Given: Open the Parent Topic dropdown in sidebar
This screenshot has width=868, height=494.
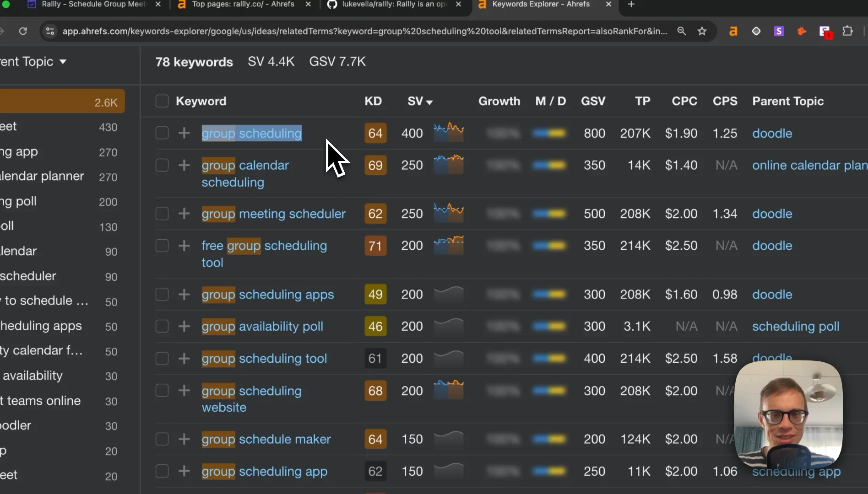Looking at the screenshot, I should [33, 61].
